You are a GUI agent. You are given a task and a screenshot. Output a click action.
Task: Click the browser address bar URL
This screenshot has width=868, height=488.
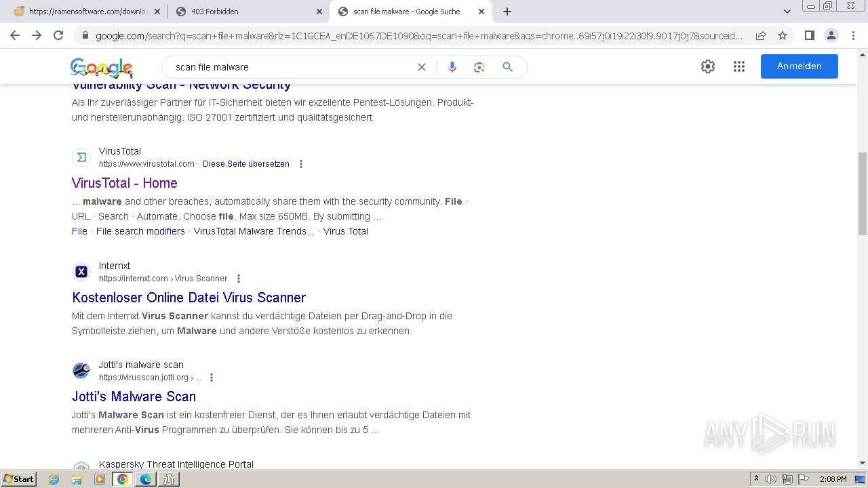pyautogui.click(x=418, y=35)
